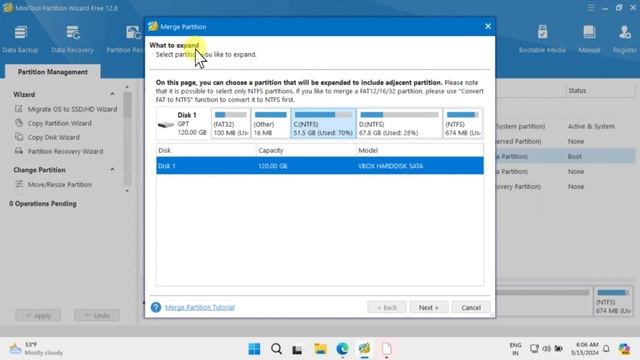Click the Cancel button
Viewport: 640px width, 360px height.
(471, 307)
